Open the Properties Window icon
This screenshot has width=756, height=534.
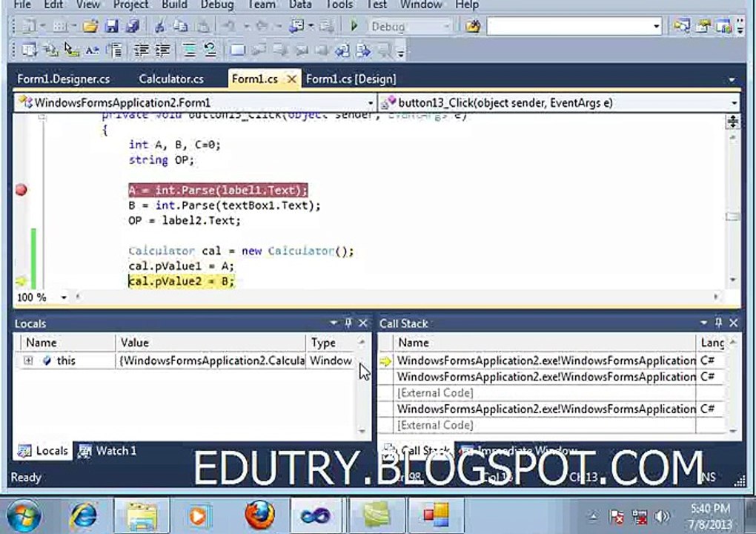pyautogui.click(x=703, y=26)
